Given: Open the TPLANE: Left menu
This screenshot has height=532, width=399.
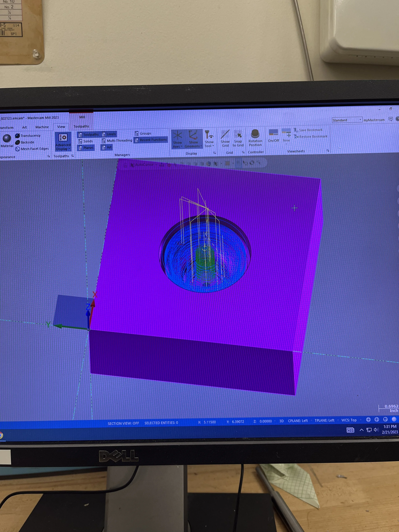Looking at the screenshot, I should pos(324,420).
